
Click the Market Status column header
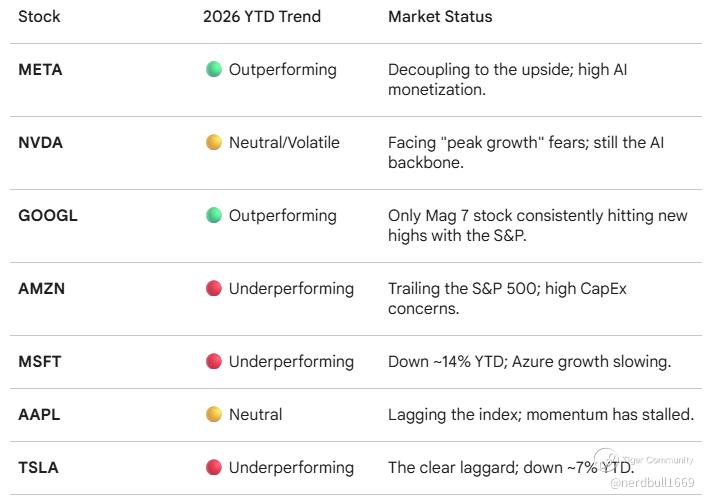point(440,17)
